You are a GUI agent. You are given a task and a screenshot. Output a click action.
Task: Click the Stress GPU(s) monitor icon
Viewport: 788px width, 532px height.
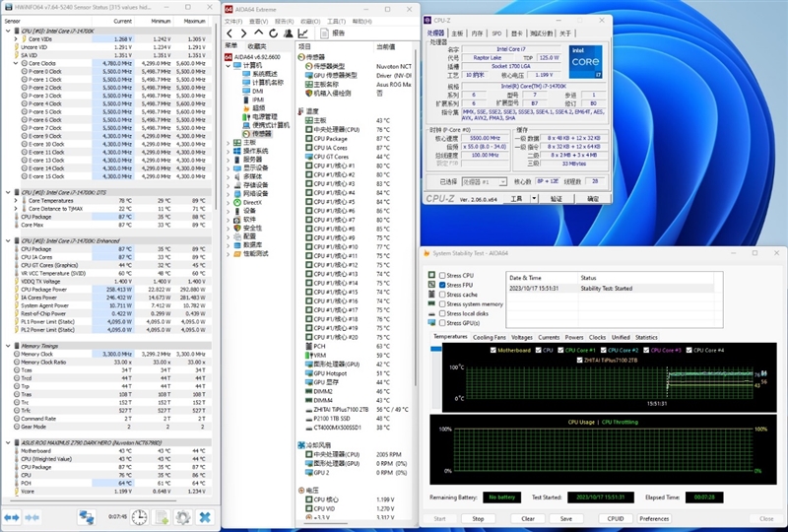(x=431, y=323)
